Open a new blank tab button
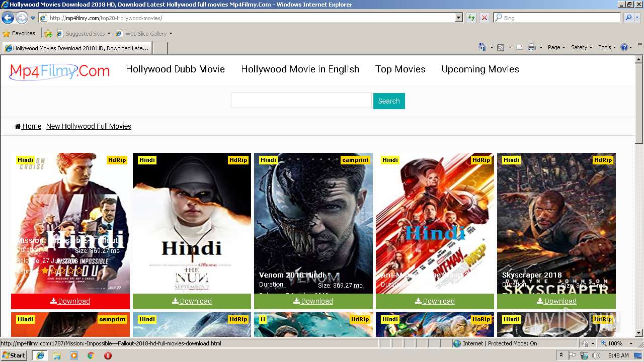This screenshot has height=362, width=644. coord(160,48)
